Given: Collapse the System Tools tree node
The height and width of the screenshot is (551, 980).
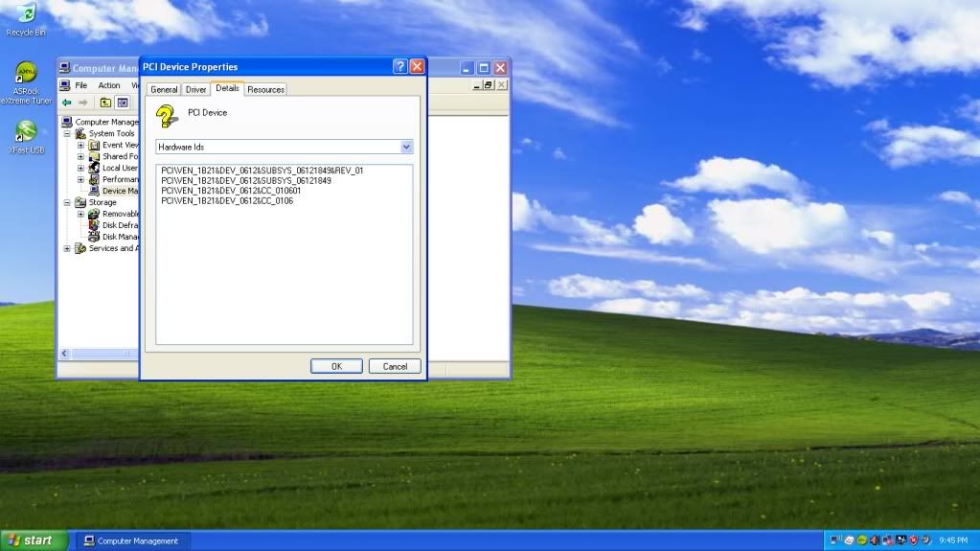Looking at the screenshot, I should tap(68, 134).
